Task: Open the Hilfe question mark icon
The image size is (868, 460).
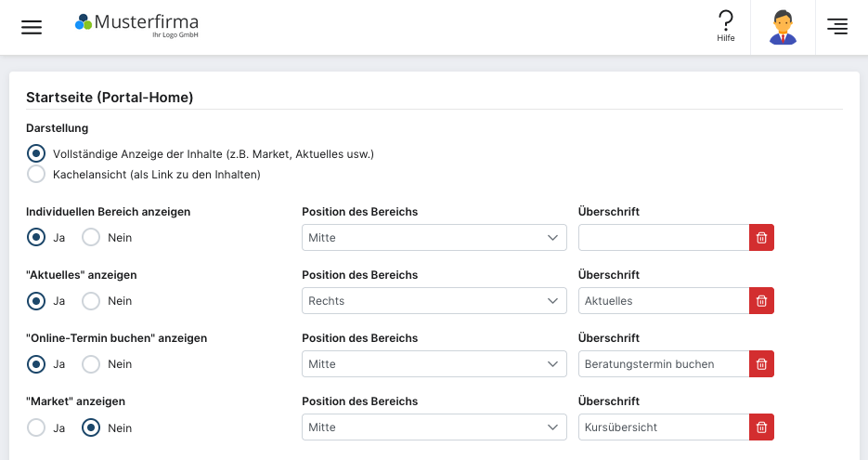Action: tap(726, 25)
